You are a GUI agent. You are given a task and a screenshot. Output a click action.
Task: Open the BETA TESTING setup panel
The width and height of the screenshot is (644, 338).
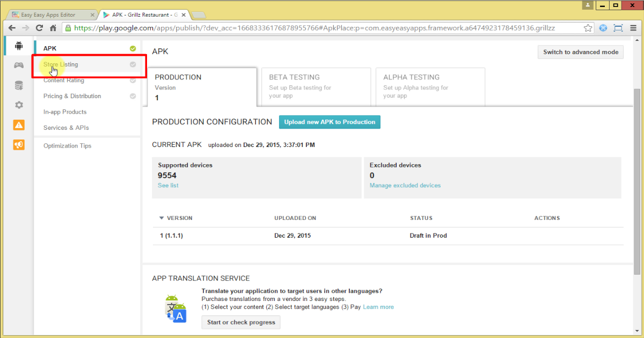[316, 86]
